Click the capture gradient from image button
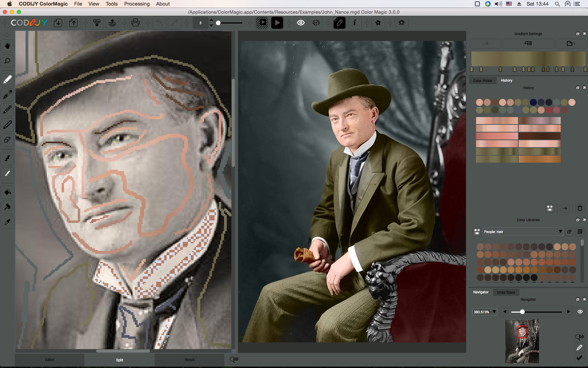 [x=528, y=43]
